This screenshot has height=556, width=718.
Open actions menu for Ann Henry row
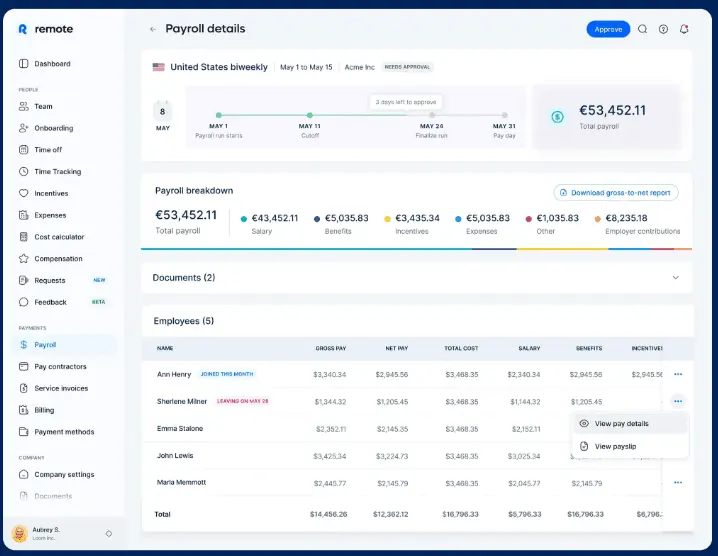click(x=678, y=374)
